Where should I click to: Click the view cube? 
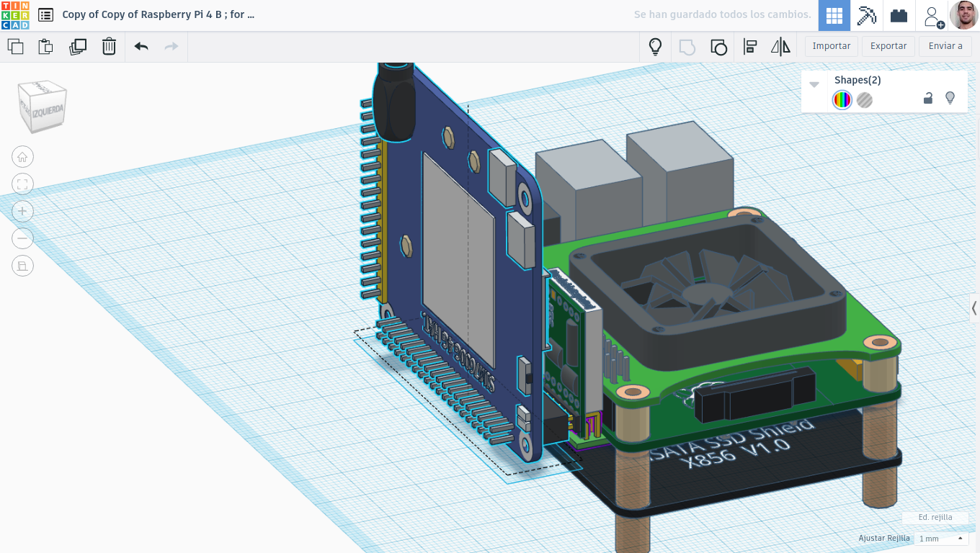tap(43, 107)
